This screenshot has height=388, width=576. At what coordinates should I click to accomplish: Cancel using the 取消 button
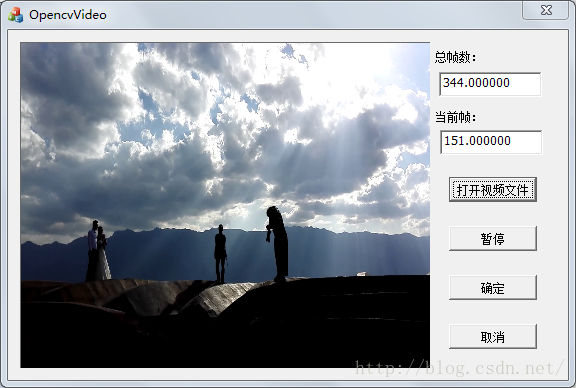click(x=493, y=337)
